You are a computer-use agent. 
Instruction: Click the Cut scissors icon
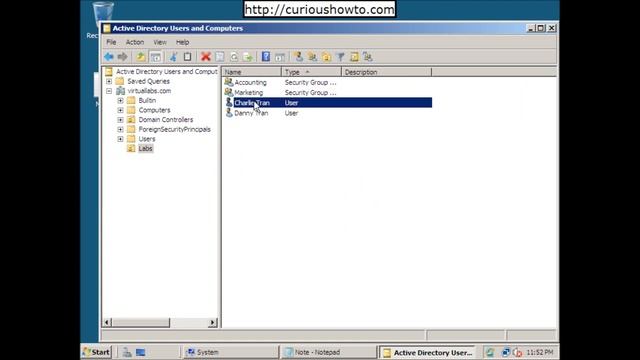coord(173,57)
